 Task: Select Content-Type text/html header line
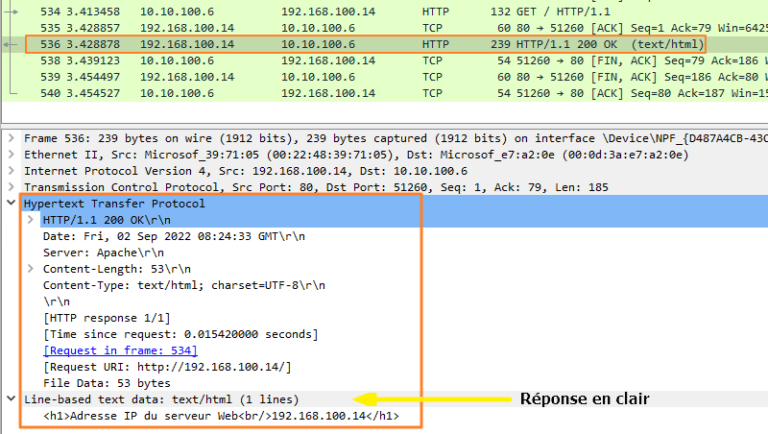184,285
